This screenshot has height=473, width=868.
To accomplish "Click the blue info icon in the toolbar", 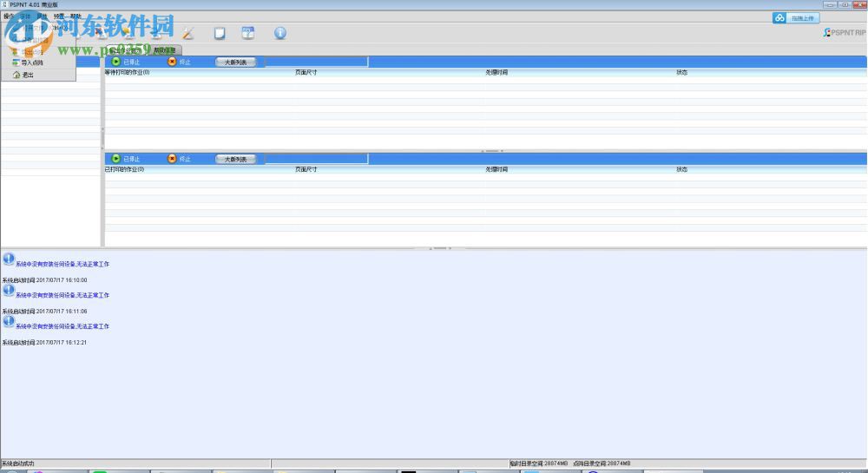I will pyautogui.click(x=280, y=33).
